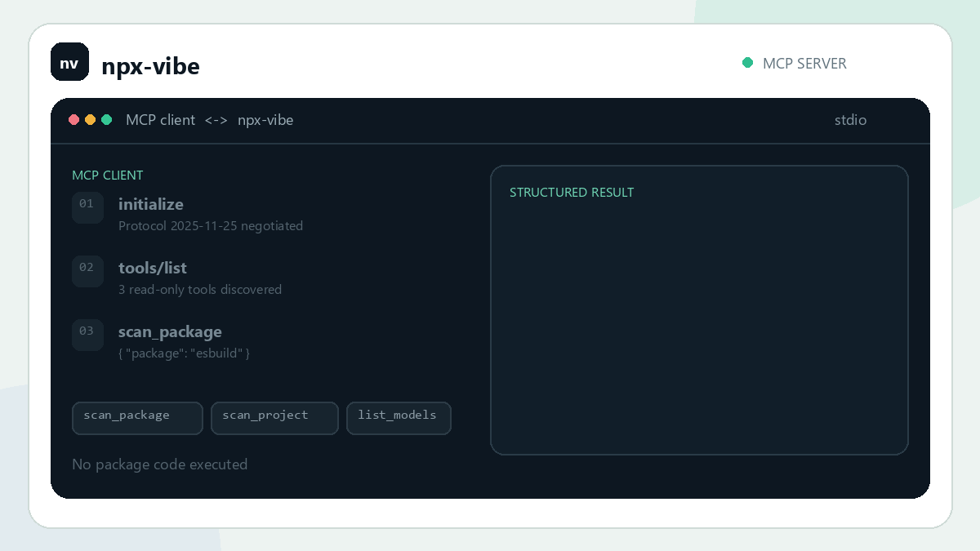The height and width of the screenshot is (551, 980).
Task: Click the yellow window dot
Action: (x=91, y=120)
